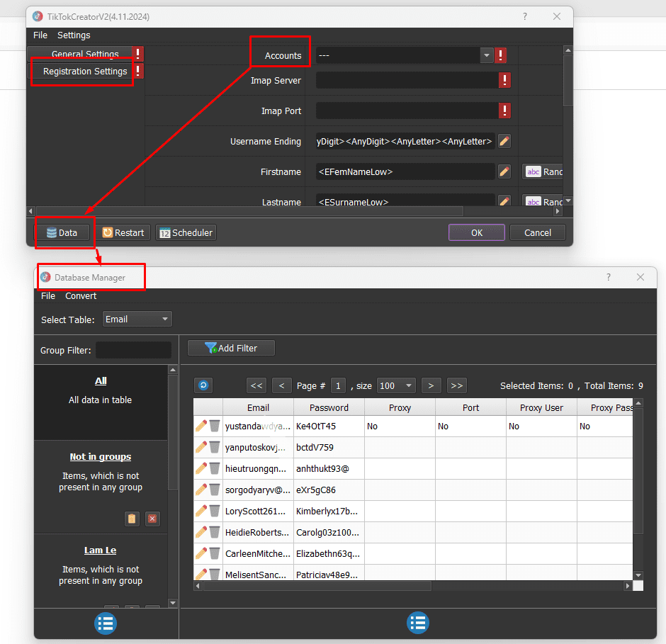Viewport: 666px width, 644px height.
Task: Click the Imap Port input field
Action: (407, 111)
